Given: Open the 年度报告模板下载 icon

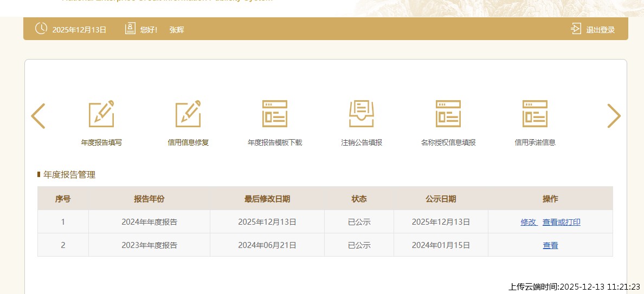Looking at the screenshot, I should 275,114.
